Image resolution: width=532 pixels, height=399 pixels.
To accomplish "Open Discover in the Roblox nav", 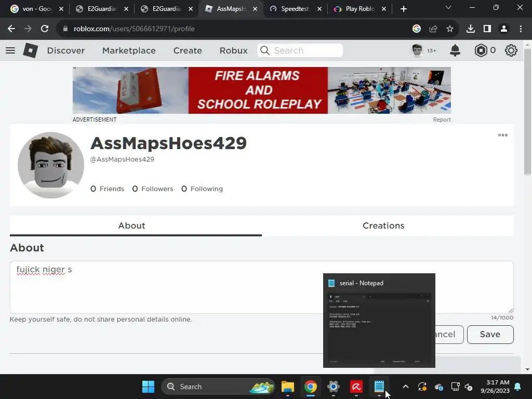I will click(x=66, y=50).
